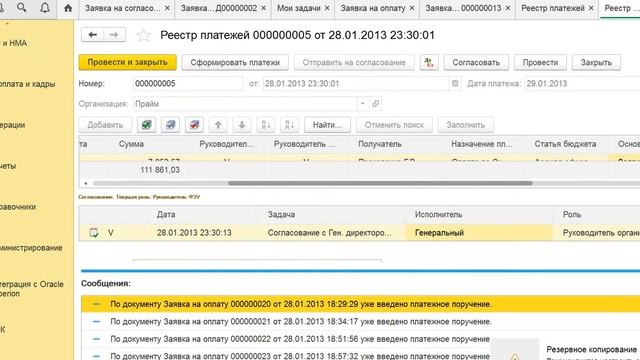Go to the home page icon
Viewport: 640px width, 360px height.
68,8
